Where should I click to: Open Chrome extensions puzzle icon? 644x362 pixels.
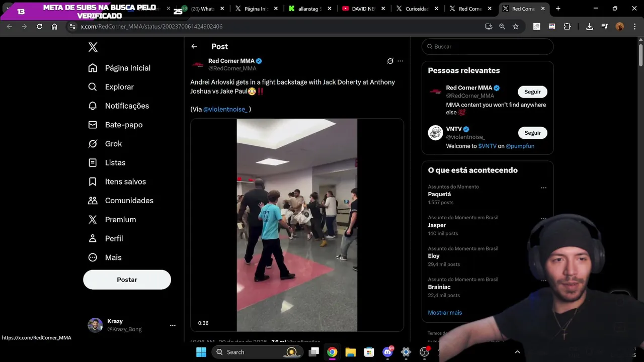[567, 26]
